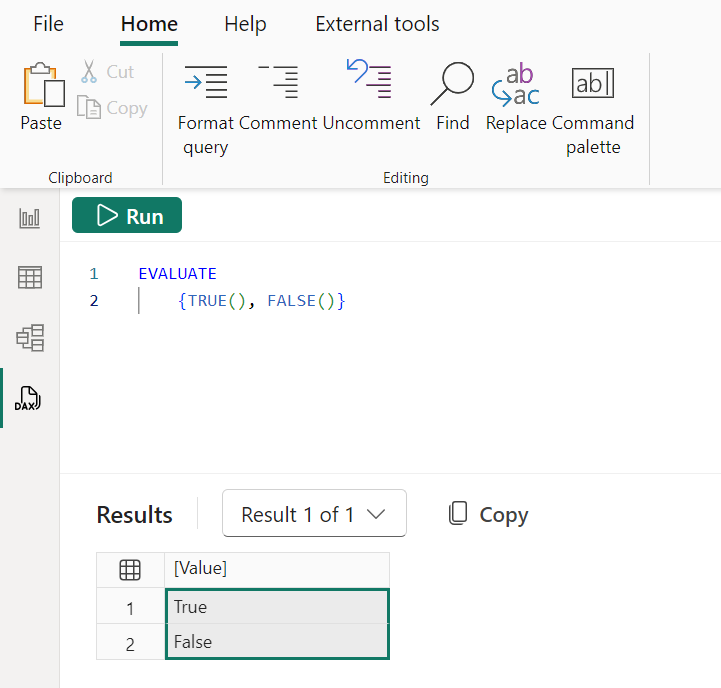Select the True result cell

click(277, 607)
